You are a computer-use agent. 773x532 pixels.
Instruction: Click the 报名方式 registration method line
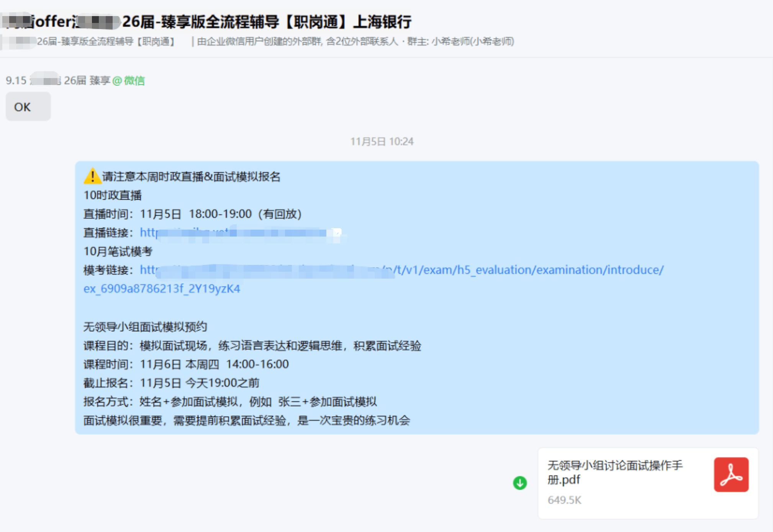[x=230, y=401]
